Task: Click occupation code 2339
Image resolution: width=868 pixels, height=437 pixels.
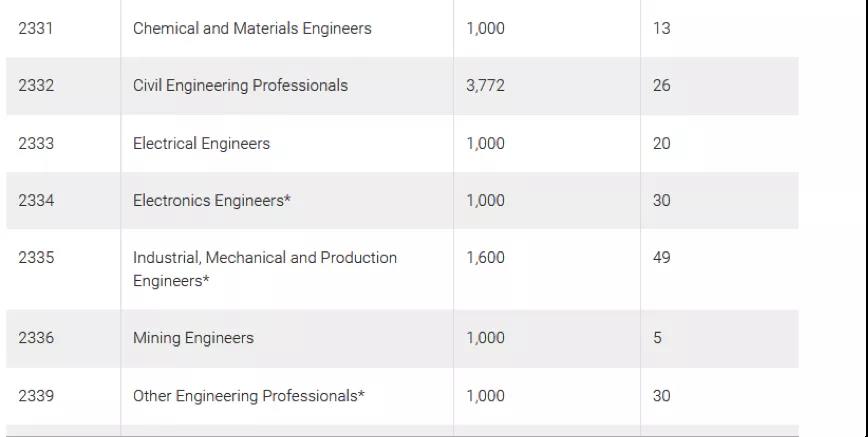Action: (36, 396)
